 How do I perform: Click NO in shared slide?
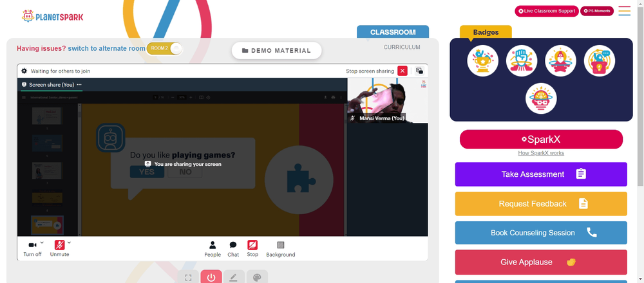[x=185, y=172]
